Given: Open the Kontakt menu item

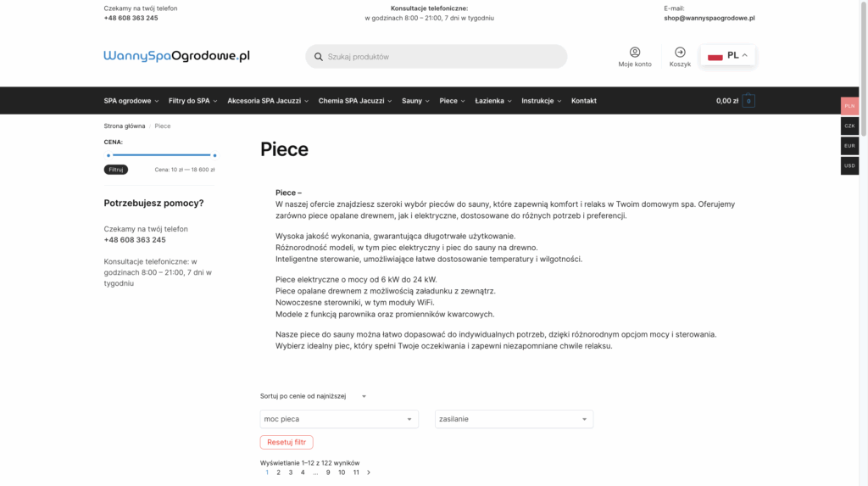Looking at the screenshot, I should click(x=584, y=101).
